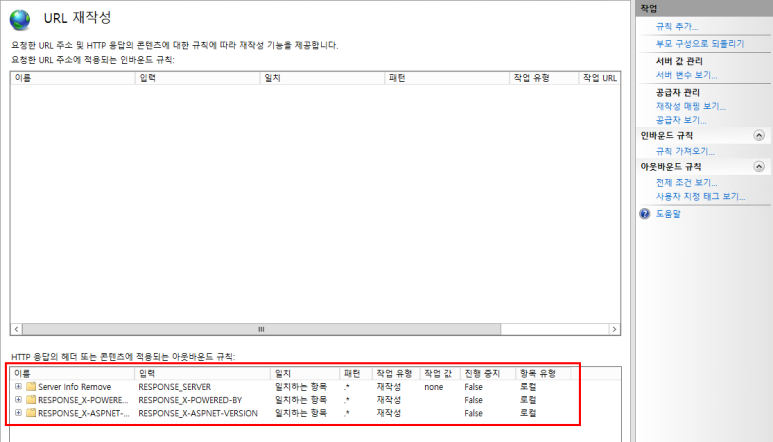Select the RESPONSE_X-POWERE... rule name
Image resolution: width=773 pixels, height=442 pixels.
(83, 400)
